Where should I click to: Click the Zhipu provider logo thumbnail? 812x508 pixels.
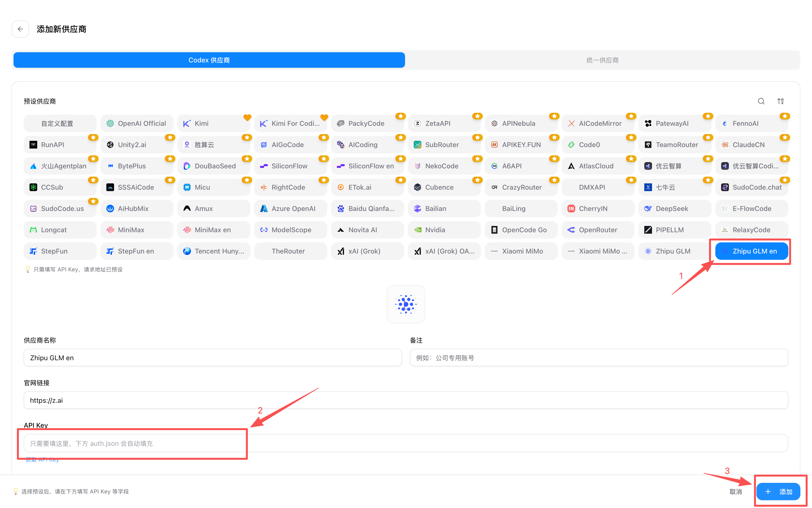[x=406, y=304]
